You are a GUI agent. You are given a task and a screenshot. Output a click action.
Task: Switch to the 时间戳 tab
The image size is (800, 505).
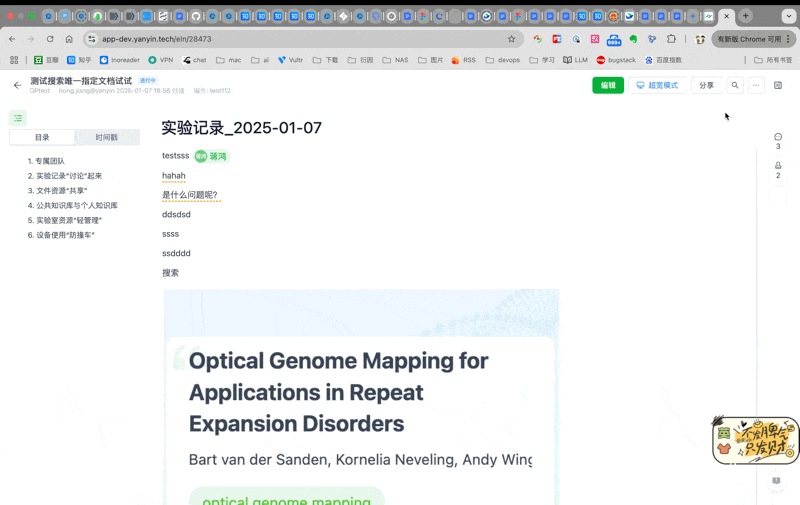(x=106, y=137)
